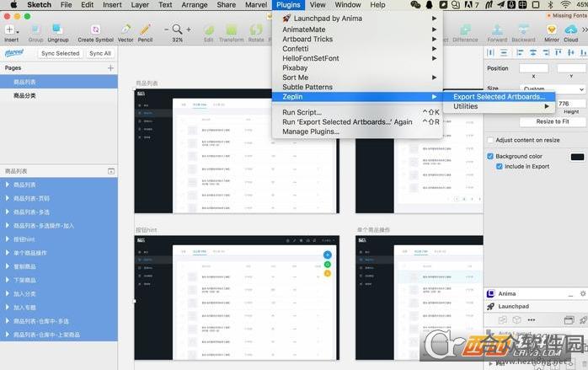Screen dimensions: 588x370
Task: Click the Forward arrange icon
Action: click(x=497, y=29)
